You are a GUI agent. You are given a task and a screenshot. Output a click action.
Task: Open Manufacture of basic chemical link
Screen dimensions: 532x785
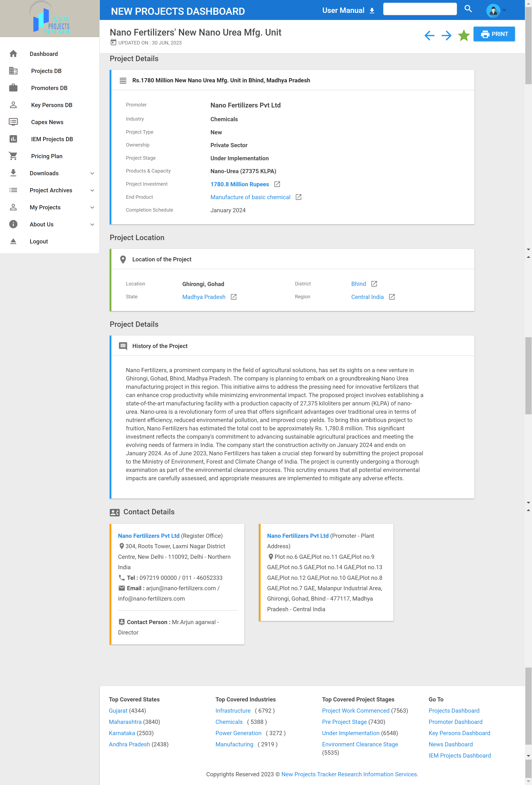[250, 197]
